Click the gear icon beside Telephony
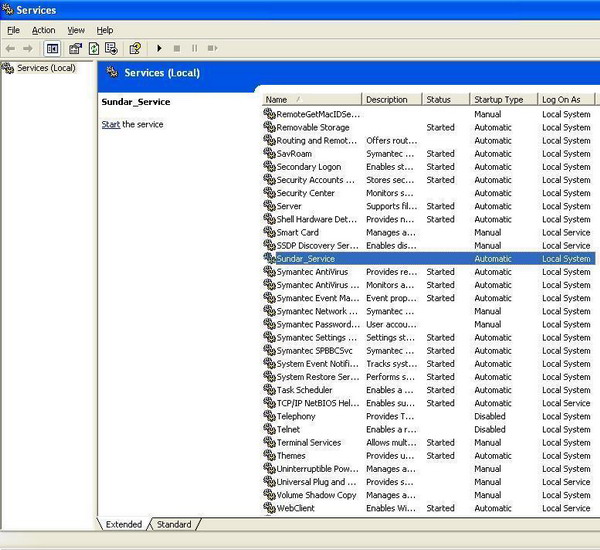The height and width of the screenshot is (550, 600). tap(269, 416)
